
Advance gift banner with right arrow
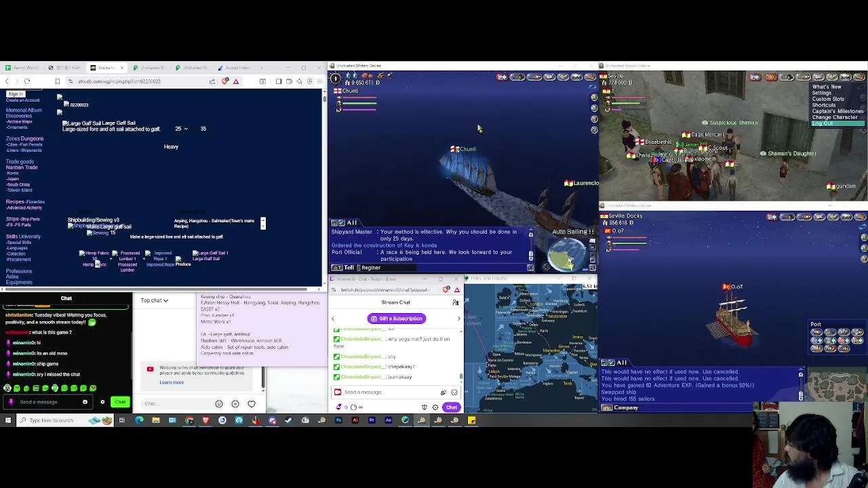tap(458, 319)
